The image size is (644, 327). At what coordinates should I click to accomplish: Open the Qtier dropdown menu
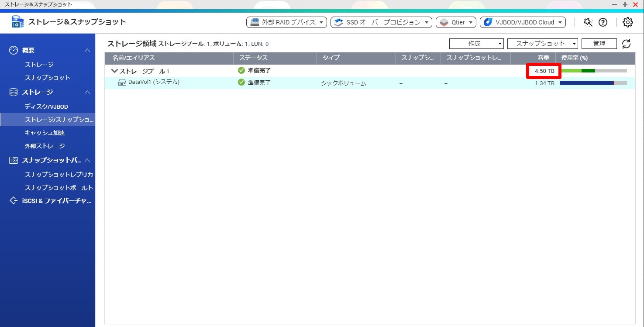point(456,22)
